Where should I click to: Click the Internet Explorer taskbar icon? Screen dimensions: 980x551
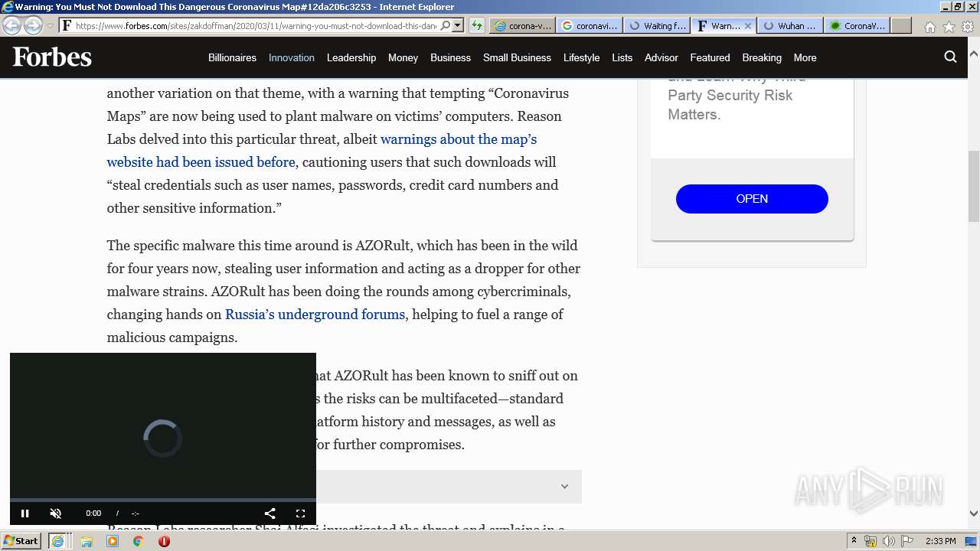[57, 541]
